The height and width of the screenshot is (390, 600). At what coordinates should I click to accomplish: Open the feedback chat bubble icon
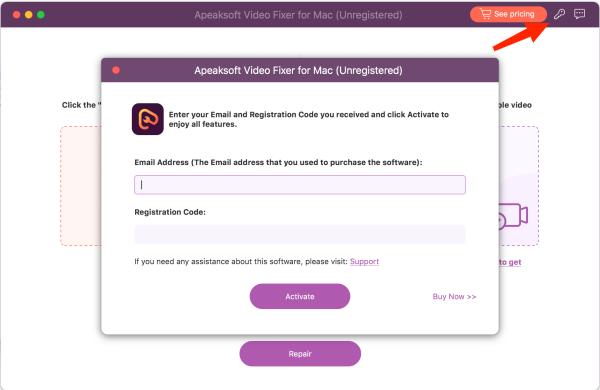579,15
